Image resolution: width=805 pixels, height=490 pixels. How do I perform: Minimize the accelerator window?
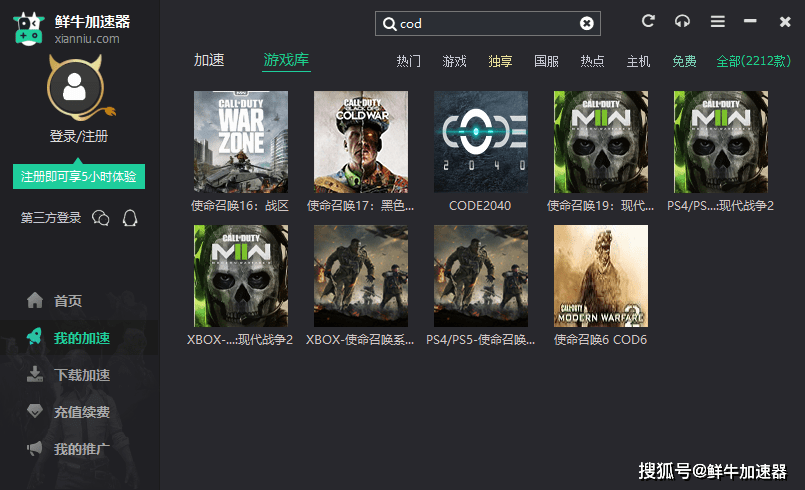pos(750,21)
